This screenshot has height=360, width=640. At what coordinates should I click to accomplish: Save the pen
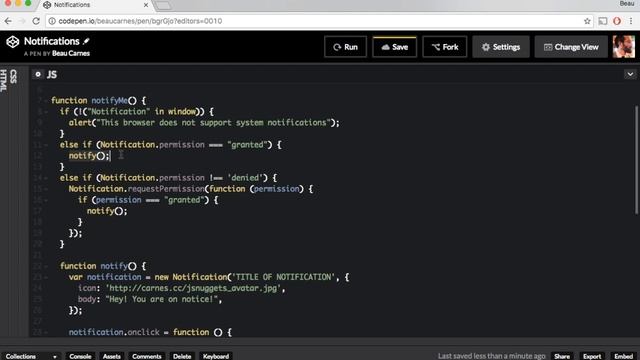click(x=394, y=47)
